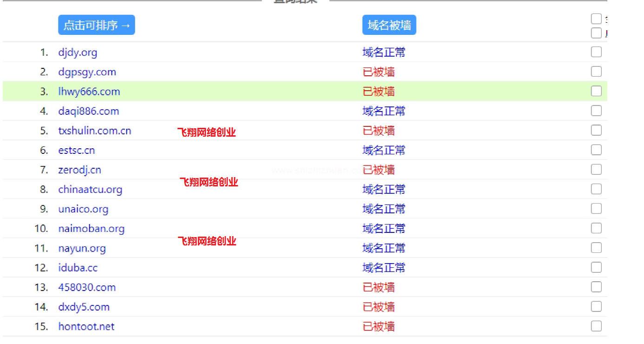Tick the checkbox for djdy.org row
644x344 pixels.
click(x=596, y=52)
